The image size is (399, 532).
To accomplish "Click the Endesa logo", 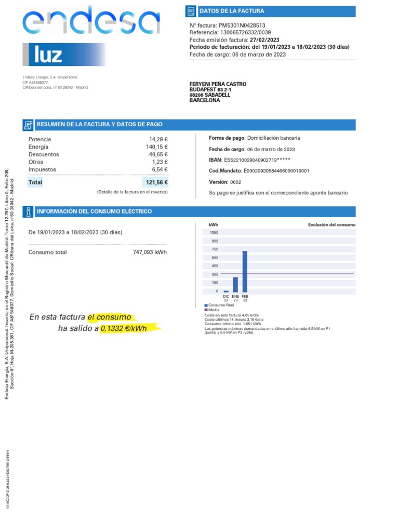I will 91,20.
